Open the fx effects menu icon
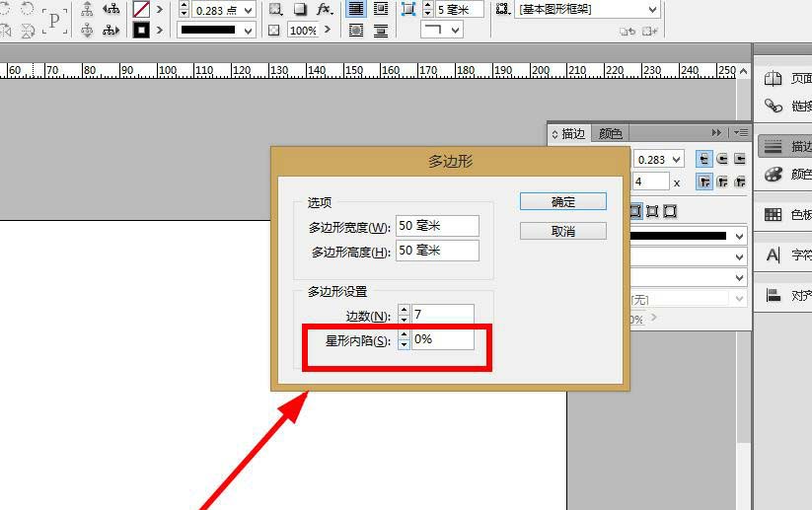This screenshot has height=510, width=812. click(325, 9)
